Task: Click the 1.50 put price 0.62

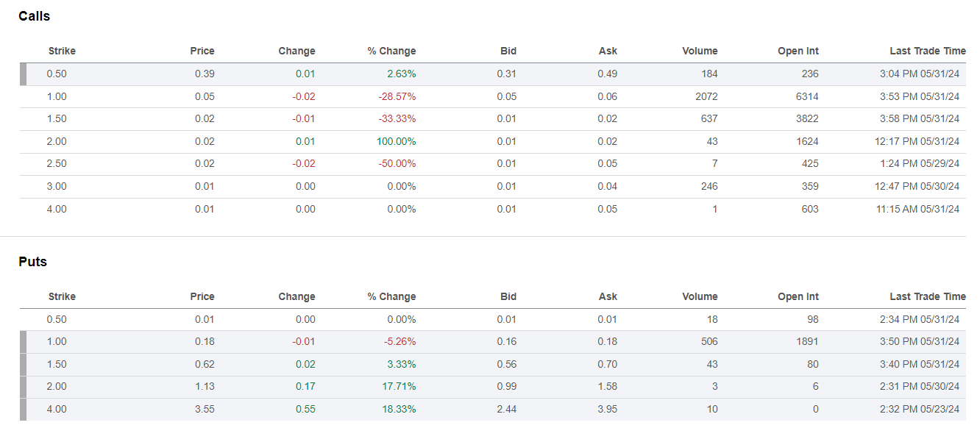Action: click(205, 364)
